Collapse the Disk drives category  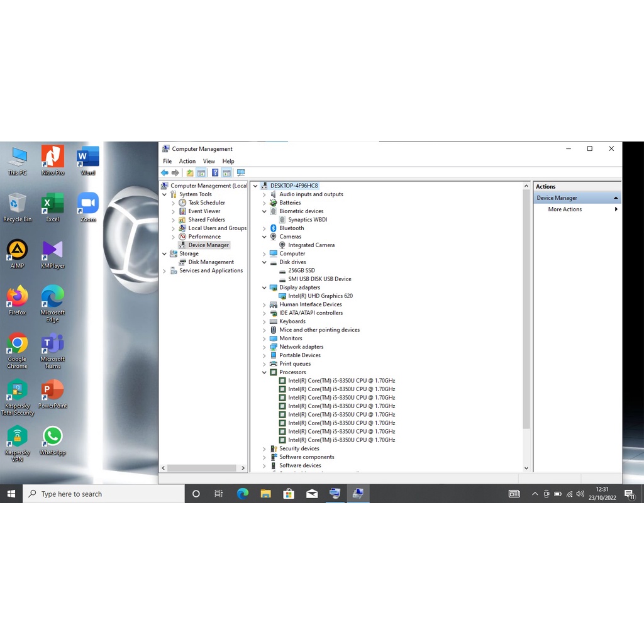(264, 262)
